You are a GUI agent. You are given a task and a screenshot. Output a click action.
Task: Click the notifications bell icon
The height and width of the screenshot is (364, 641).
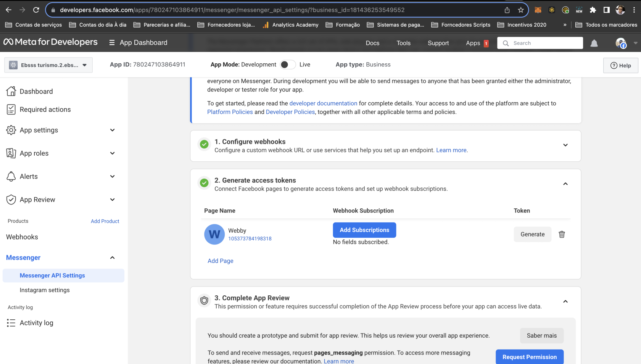pyautogui.click(x=594, y=43)
